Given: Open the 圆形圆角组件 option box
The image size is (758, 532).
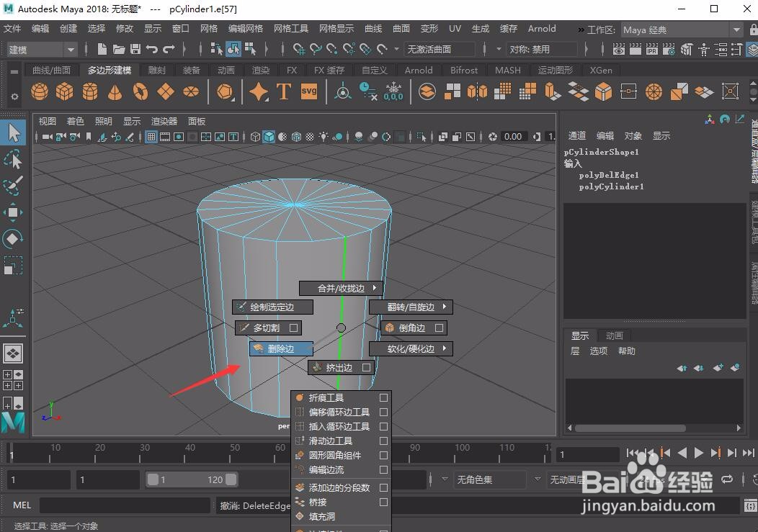Looking at the screenshot, I should coord(384,455).
